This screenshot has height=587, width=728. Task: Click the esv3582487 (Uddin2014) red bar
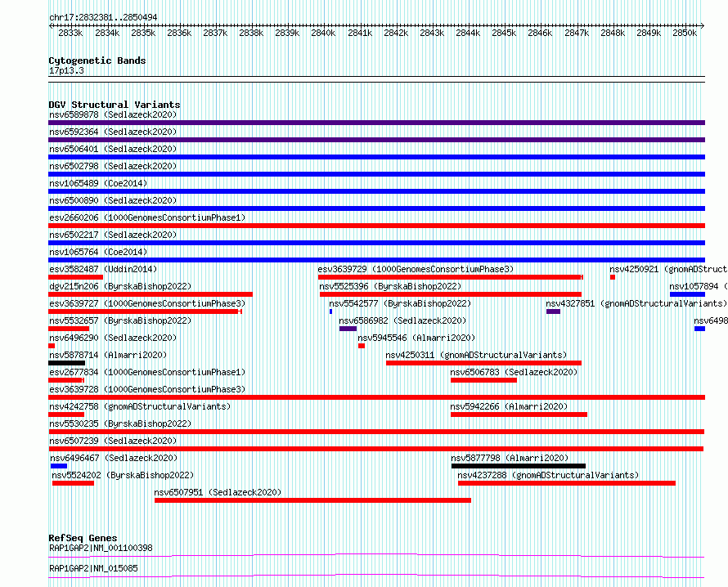click(x=76, y=277)
